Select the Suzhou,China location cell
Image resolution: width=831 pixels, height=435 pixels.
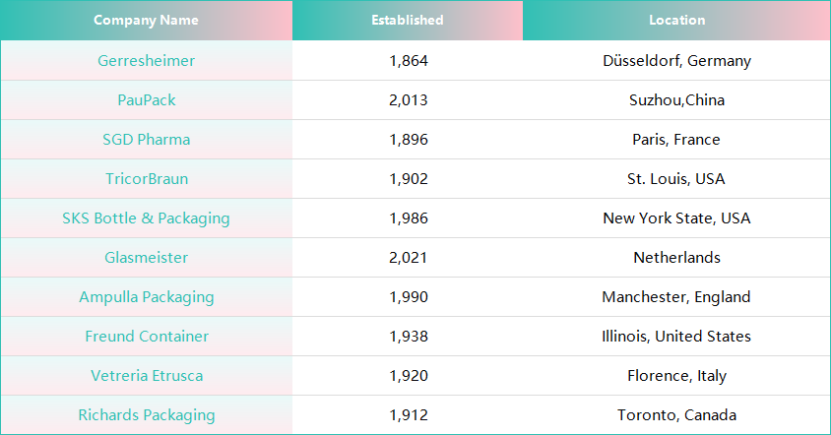pos(677,100)
